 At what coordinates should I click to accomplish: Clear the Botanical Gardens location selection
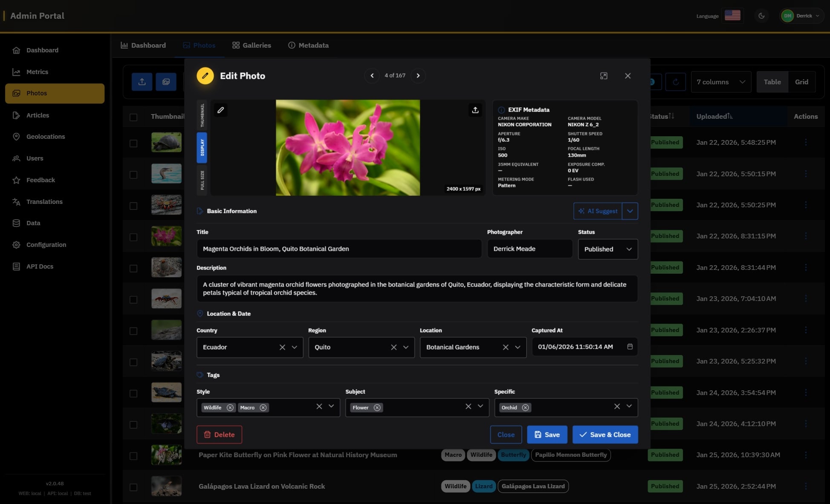coord(505,347)
